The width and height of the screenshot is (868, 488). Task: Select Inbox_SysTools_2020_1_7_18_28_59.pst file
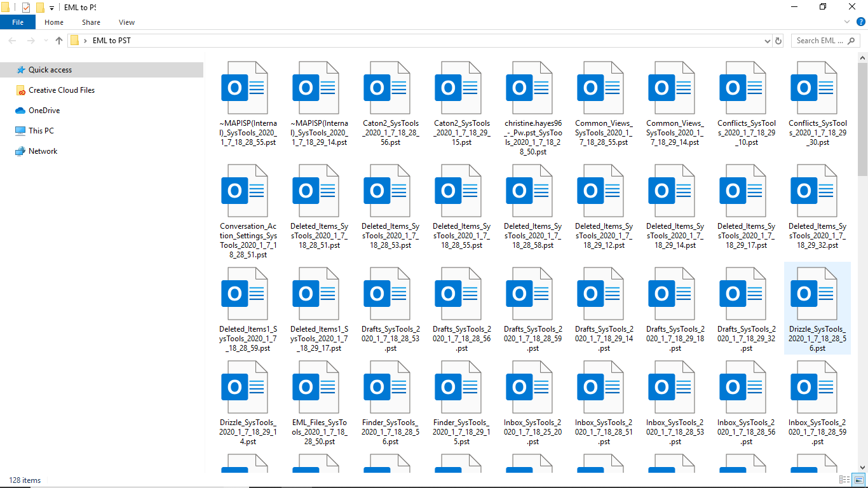817,403
